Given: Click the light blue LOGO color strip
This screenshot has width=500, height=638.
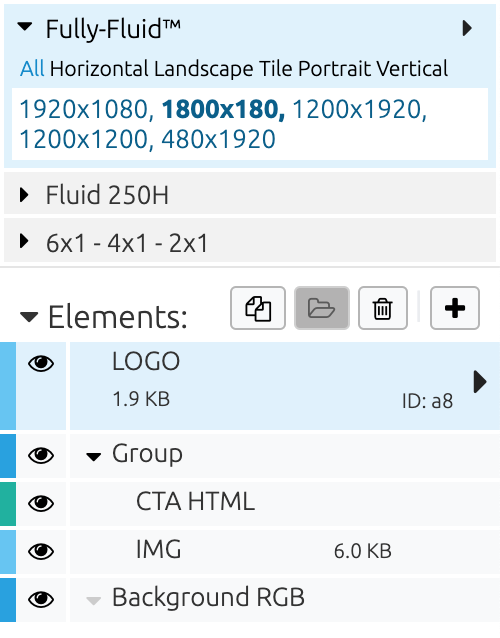Looking at the screenshot, I should coord(8,386).
